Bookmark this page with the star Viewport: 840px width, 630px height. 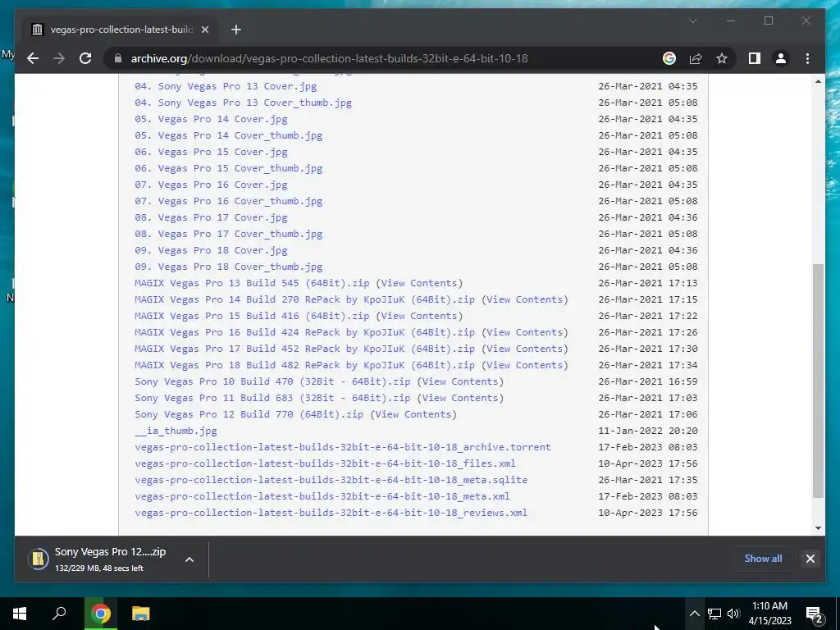coord(722,58)
